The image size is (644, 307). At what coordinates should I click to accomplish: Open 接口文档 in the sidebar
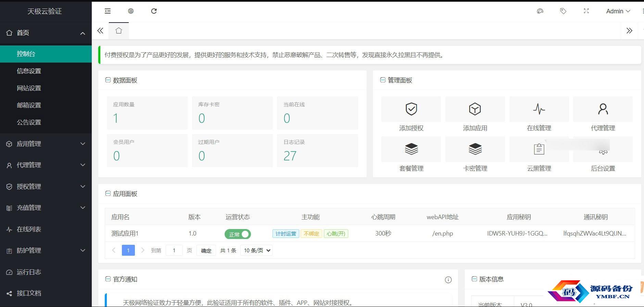(x=46, y=293)
